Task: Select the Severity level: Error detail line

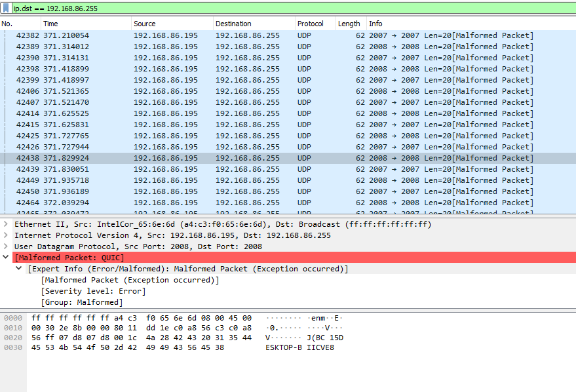Action: pos(94,291)
